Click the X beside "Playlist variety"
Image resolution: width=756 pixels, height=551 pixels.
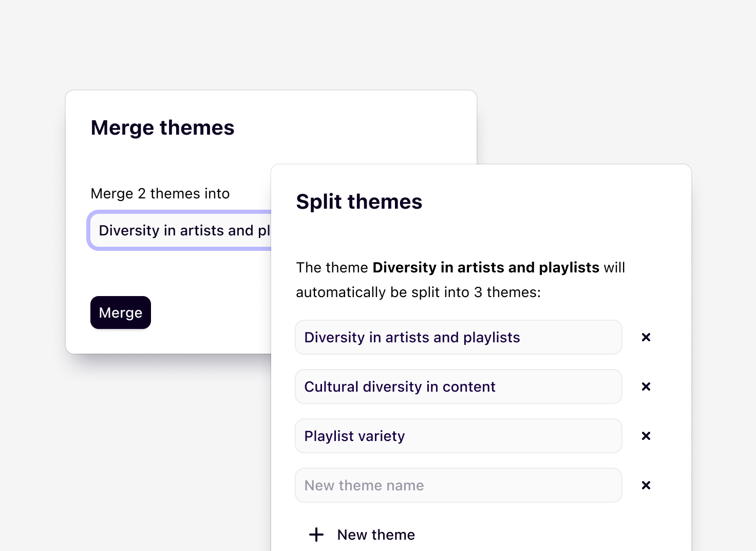(x=646, y=436)
